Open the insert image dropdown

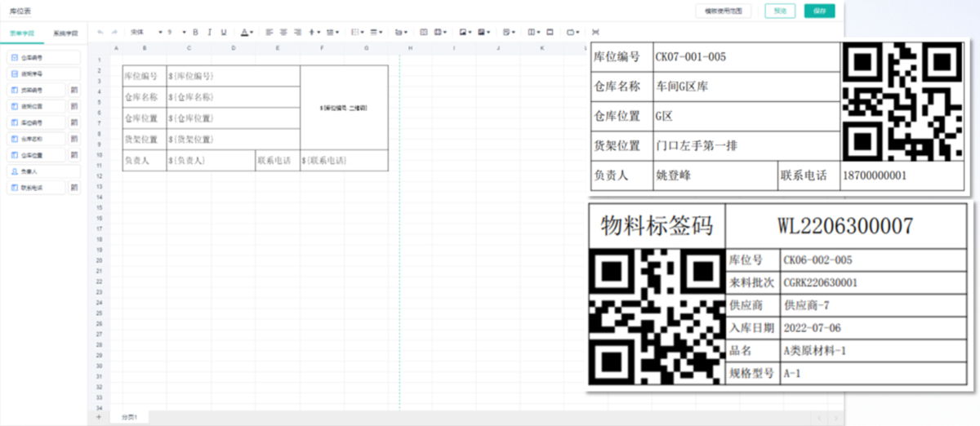465,32
